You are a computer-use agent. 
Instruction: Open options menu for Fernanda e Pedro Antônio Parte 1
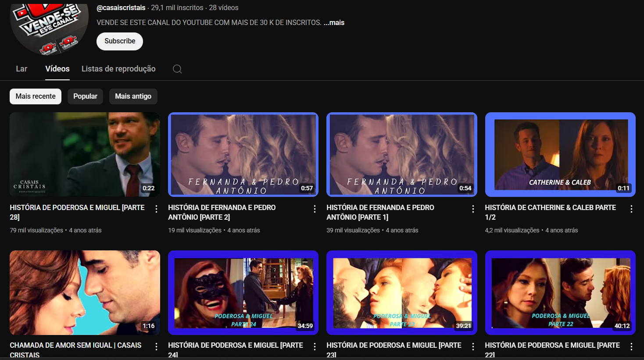(x=473, y=209)
